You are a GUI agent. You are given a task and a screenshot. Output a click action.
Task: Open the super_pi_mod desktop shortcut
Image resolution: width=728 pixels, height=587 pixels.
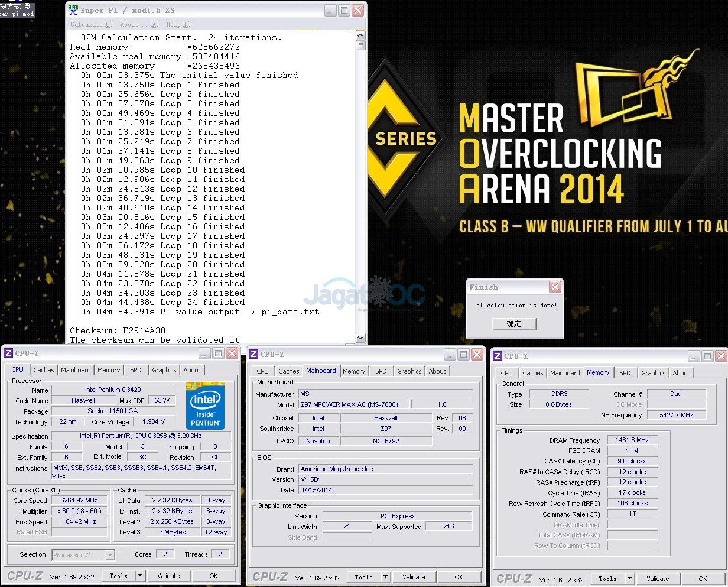(17, 9)
